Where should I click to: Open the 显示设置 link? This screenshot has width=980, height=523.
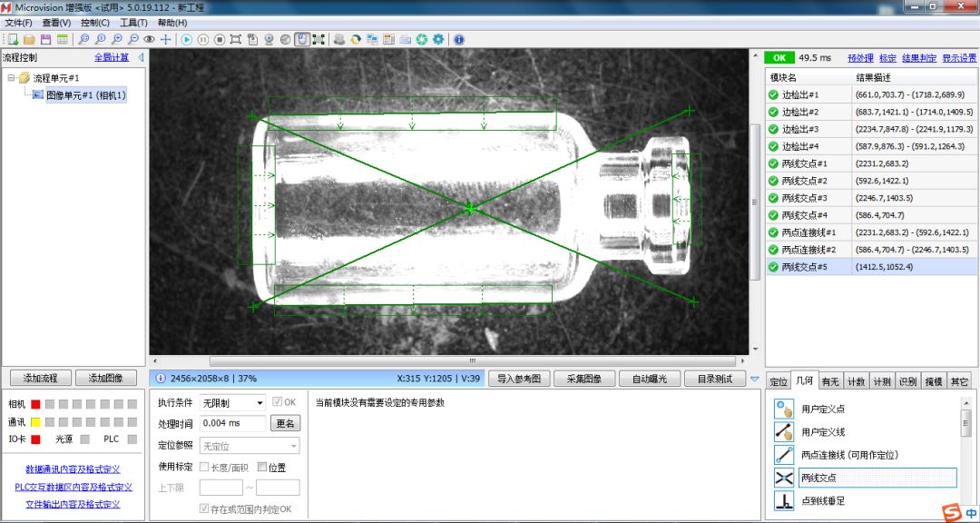[x=959, y=58]
